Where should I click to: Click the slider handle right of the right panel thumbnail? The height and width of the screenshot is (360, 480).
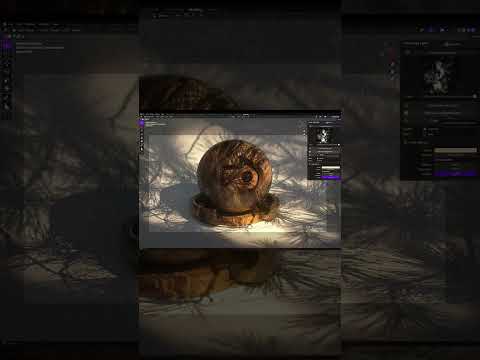click(x=475, y=96)
